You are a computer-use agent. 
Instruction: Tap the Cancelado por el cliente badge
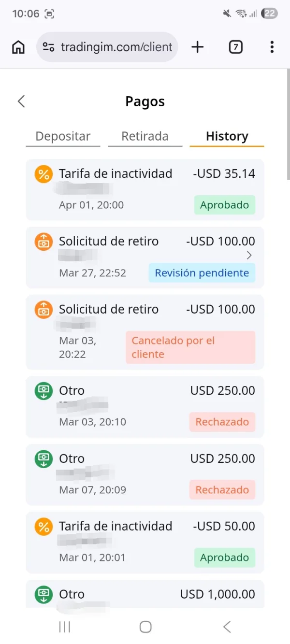click(190, 347)
